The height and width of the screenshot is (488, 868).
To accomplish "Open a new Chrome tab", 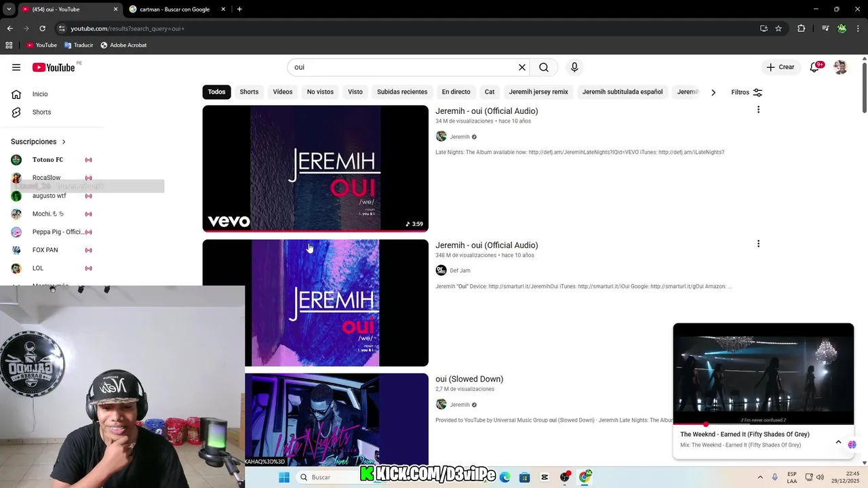I will pos(239,9).
